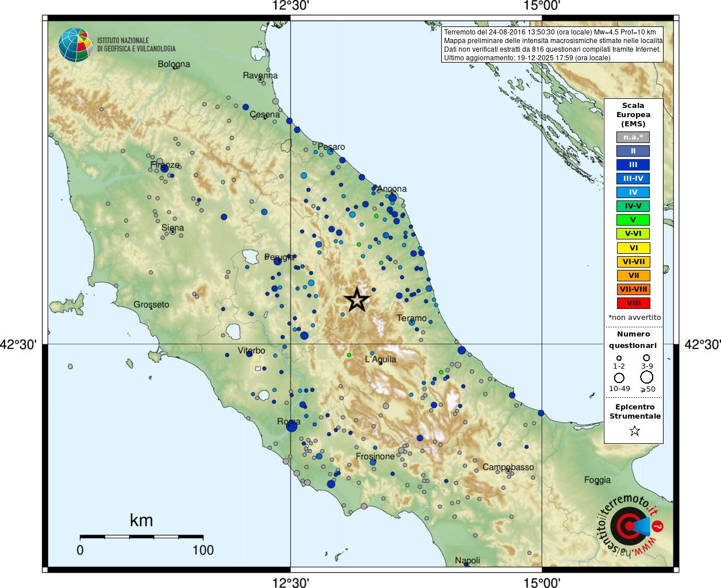Click the Pesaro city label

331,146
